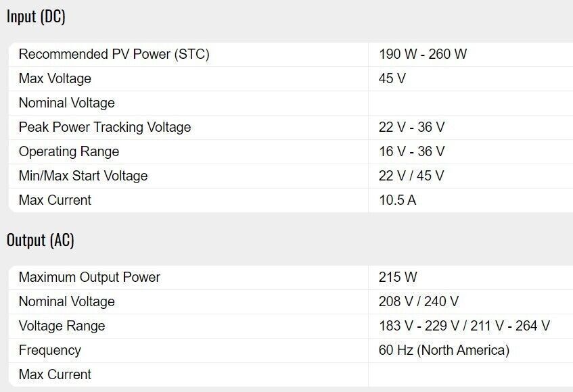Click the Operating Range row label
The width and height of the screenshot is (573, 392).
click(69, 152)
